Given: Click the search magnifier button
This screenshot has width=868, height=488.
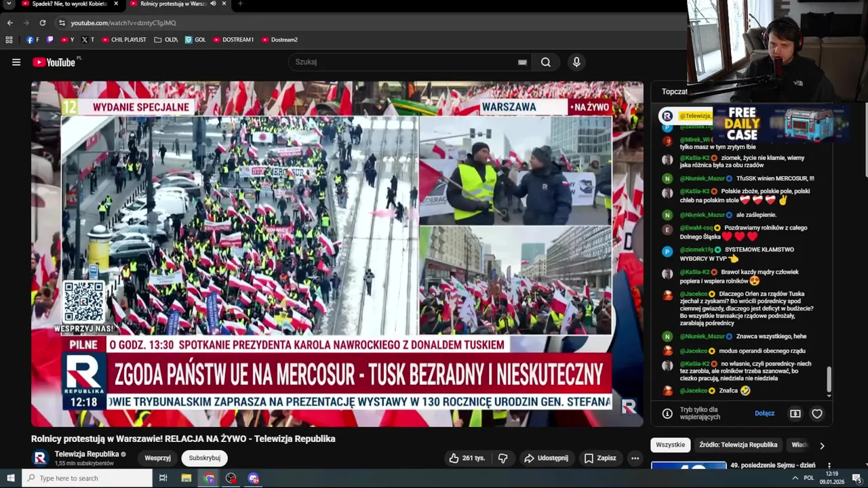Looking at the screenshot, I should pos(545,62).
